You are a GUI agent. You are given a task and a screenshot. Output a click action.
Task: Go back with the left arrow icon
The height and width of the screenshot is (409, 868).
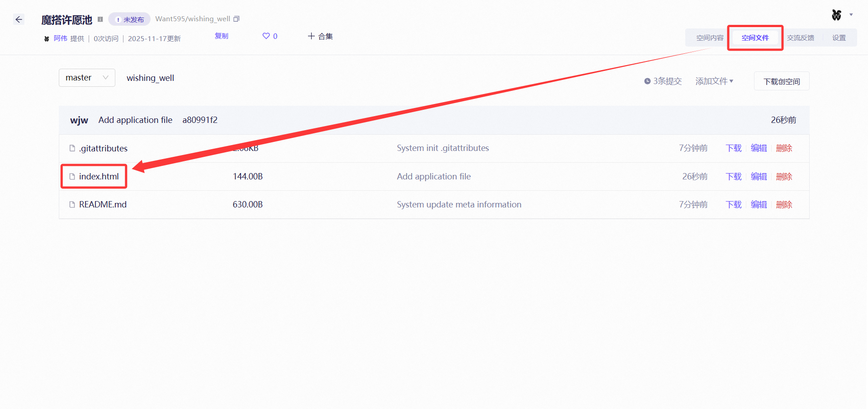pos(19,19)
